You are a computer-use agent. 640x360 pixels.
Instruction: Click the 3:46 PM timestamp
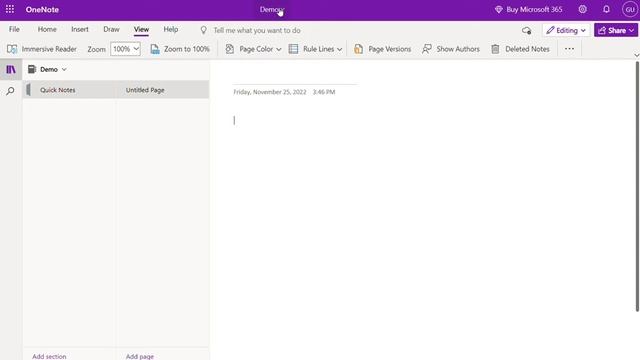click(324, 92)
